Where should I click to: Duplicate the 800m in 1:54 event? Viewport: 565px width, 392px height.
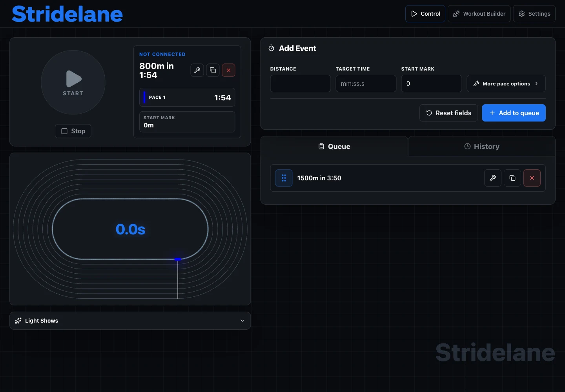(x=213, y=70)
